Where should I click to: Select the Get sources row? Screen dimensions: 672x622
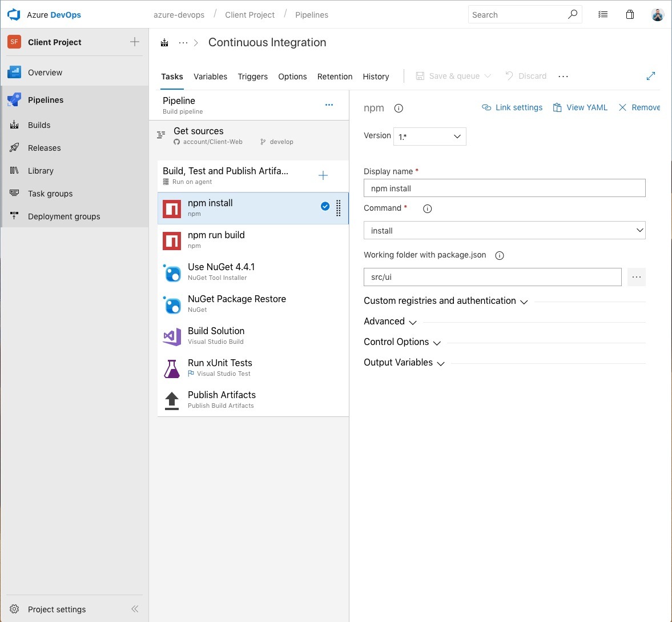click(249, 136)
